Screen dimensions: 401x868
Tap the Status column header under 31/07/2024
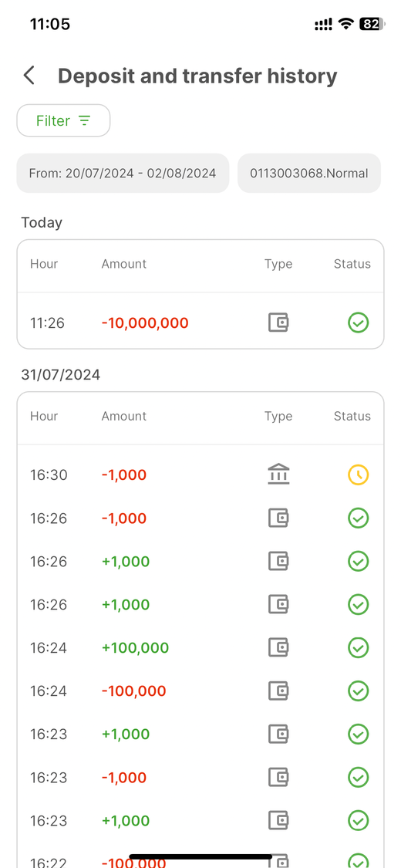click(x=352, y=416)
